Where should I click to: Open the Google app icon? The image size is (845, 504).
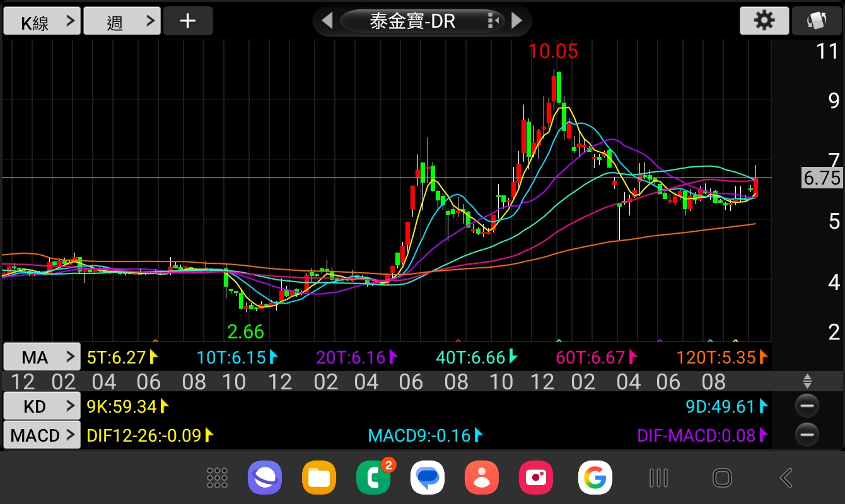(x=595, y=478)
